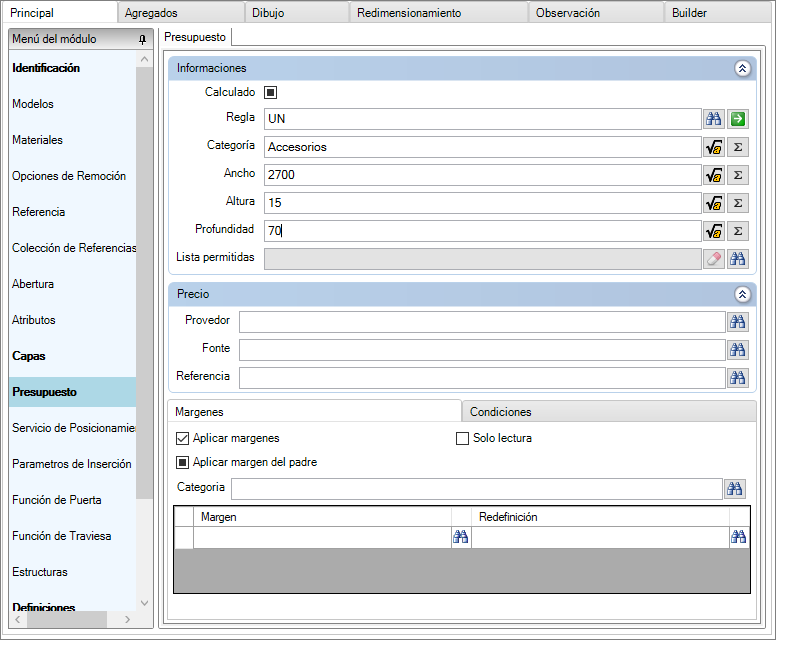This screenshot has width=790, height=652.
Task: Open the formula editor icon for Categoría
Action: (x=713, y=147)
